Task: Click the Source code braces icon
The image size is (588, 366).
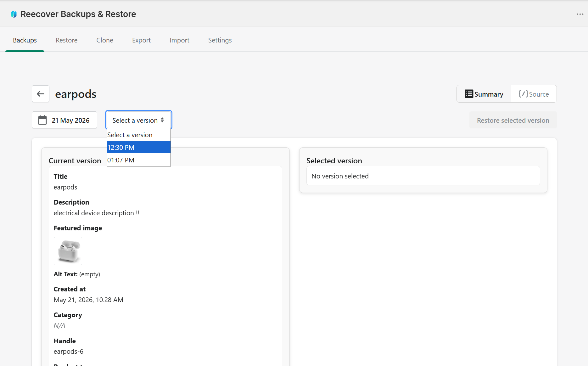Action: click(523, 94)
